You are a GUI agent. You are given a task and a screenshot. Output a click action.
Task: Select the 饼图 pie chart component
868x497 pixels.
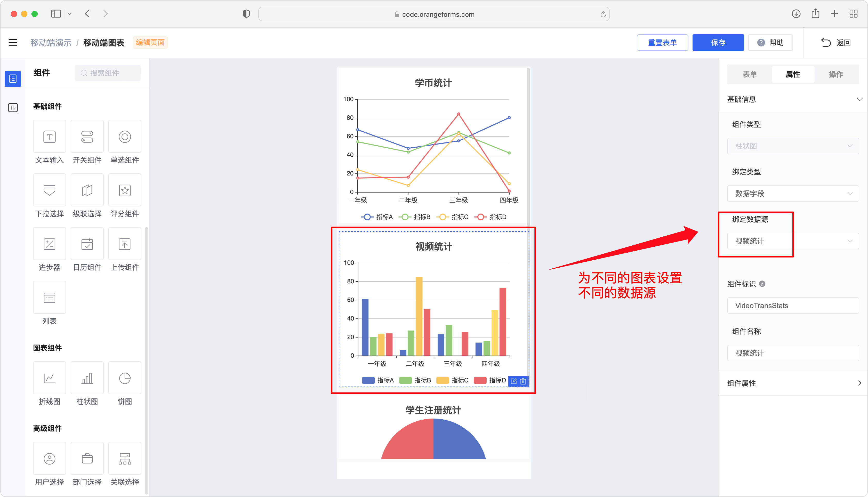[x=125, y=378]
